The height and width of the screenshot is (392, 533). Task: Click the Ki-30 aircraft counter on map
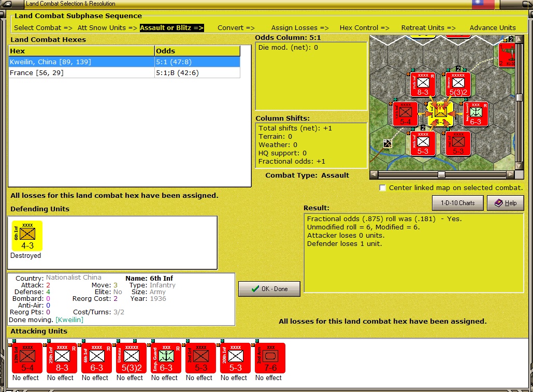507,54
